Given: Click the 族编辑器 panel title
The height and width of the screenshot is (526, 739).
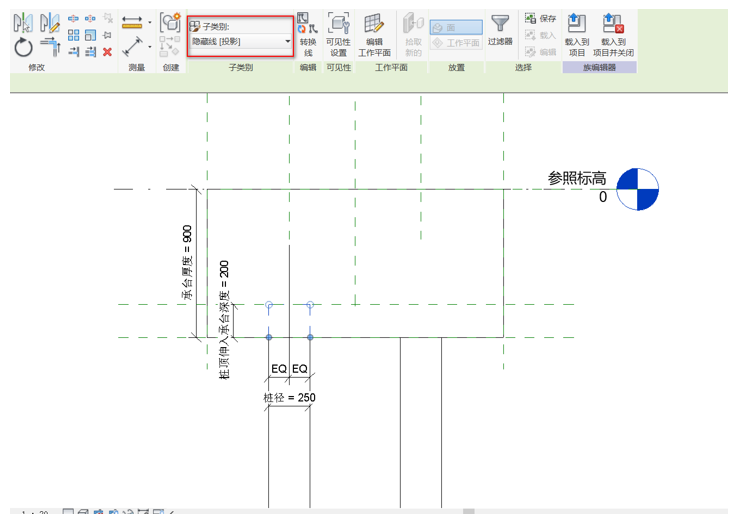Looking at the screenshot, I should click(x=599, y=67).
